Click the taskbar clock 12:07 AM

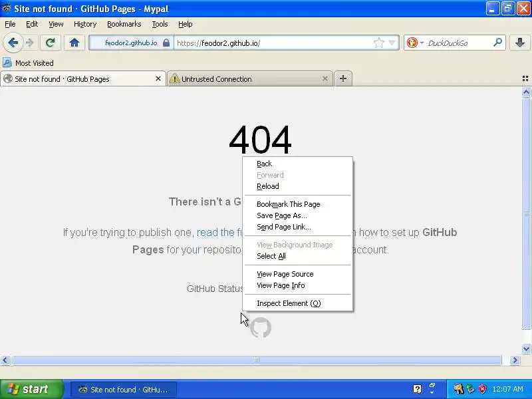pos(507,389)
